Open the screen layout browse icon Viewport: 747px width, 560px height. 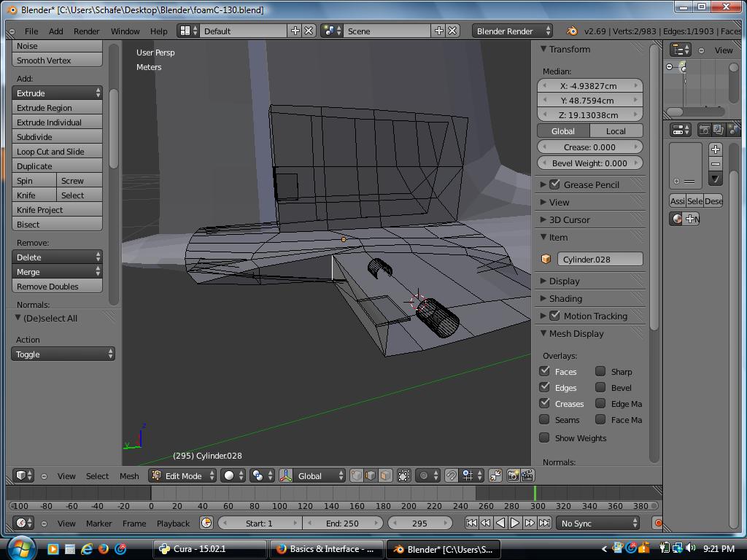click(x=188, y=31)
